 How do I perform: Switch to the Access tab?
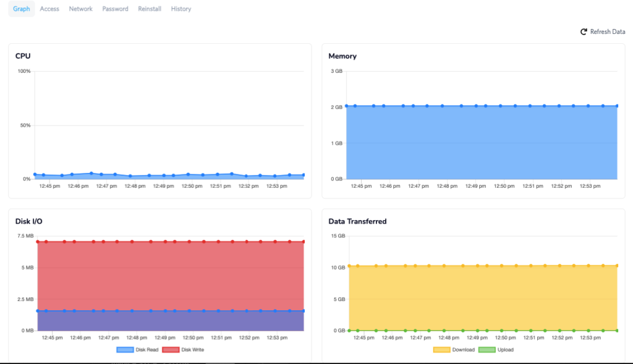tap(49, 9)
